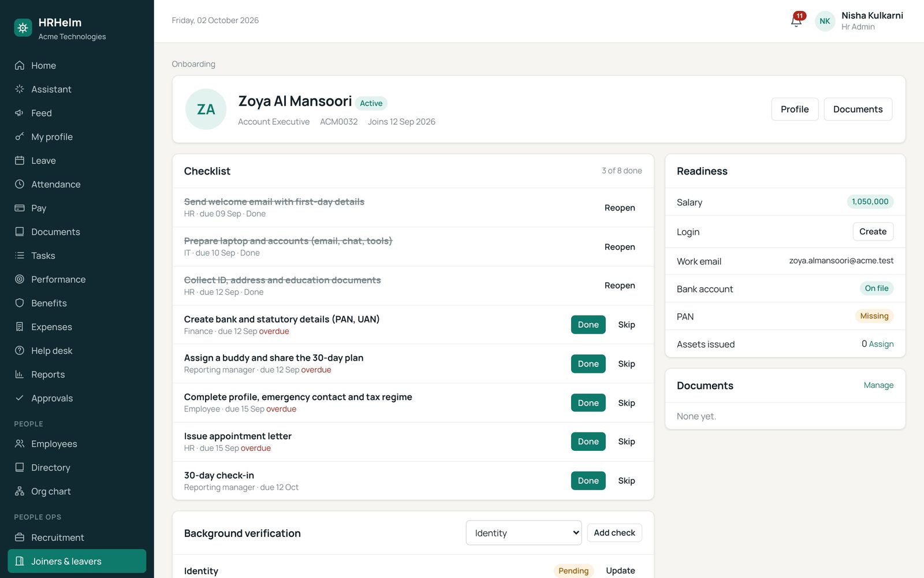924x578 pixels.
Task: Click the Performance target icon
Action: click(20, 279)
